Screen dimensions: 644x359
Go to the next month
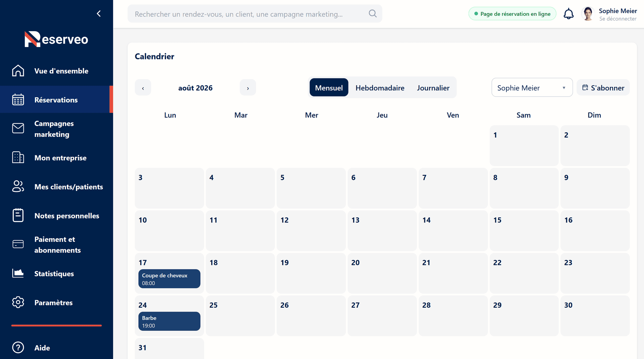click(x=248, y=88)
